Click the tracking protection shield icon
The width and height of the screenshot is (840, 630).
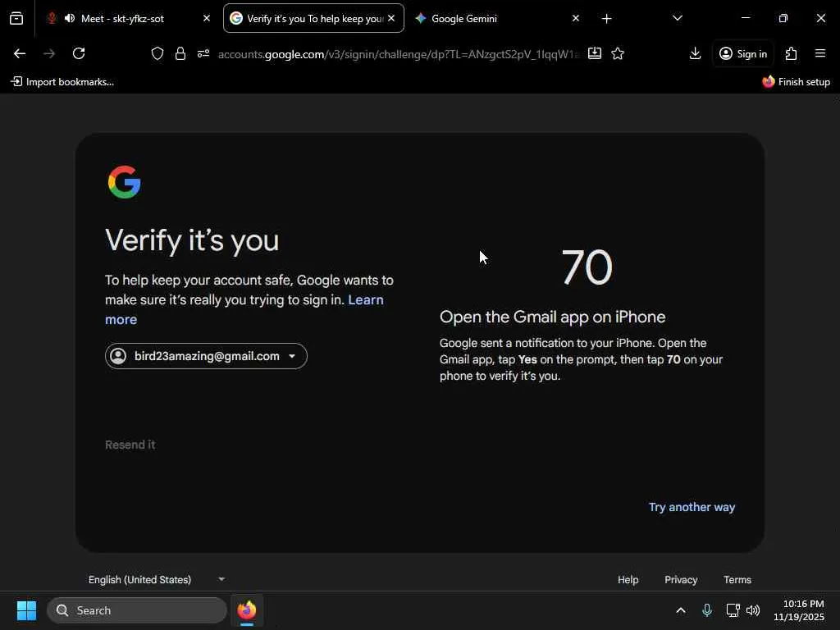(x=157, y=53)
